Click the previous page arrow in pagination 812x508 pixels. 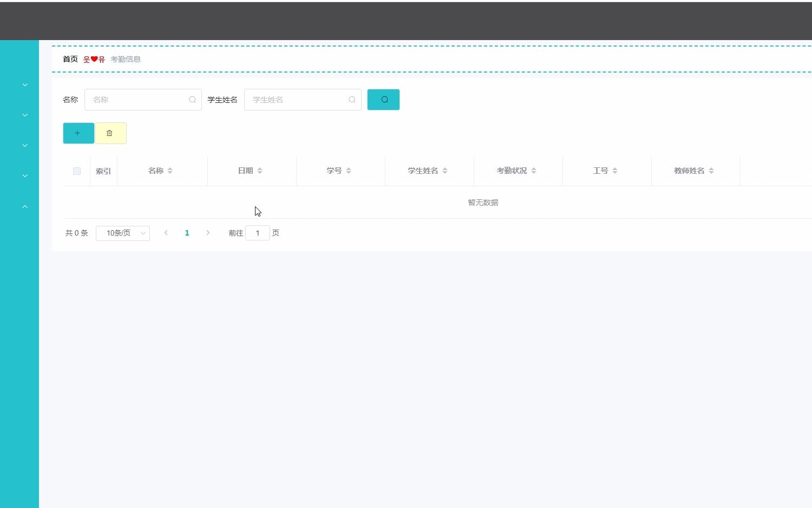[x=166, y=233]
